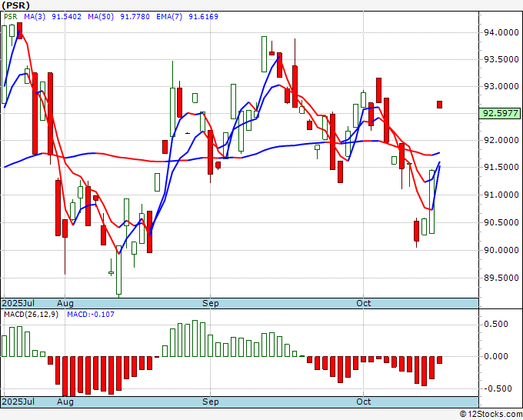Click the Sep label on price chart axis
523x420 pixels.
211,303
